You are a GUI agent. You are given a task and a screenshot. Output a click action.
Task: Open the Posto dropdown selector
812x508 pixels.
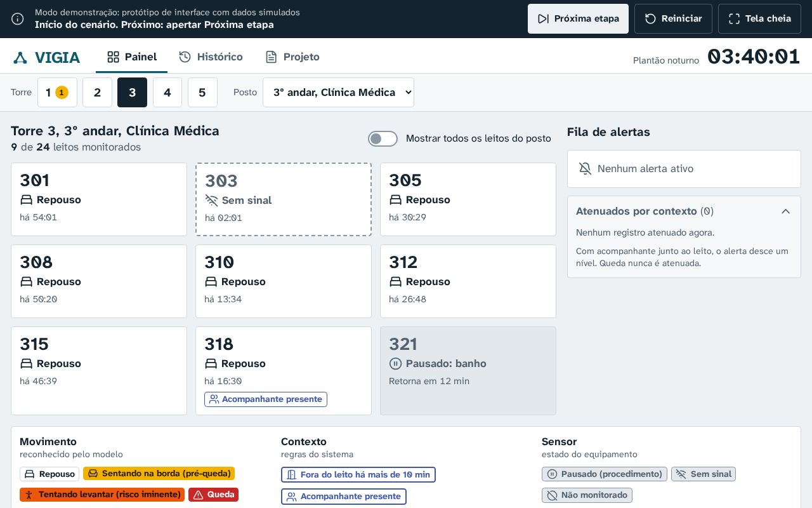[x=338, y=93]
